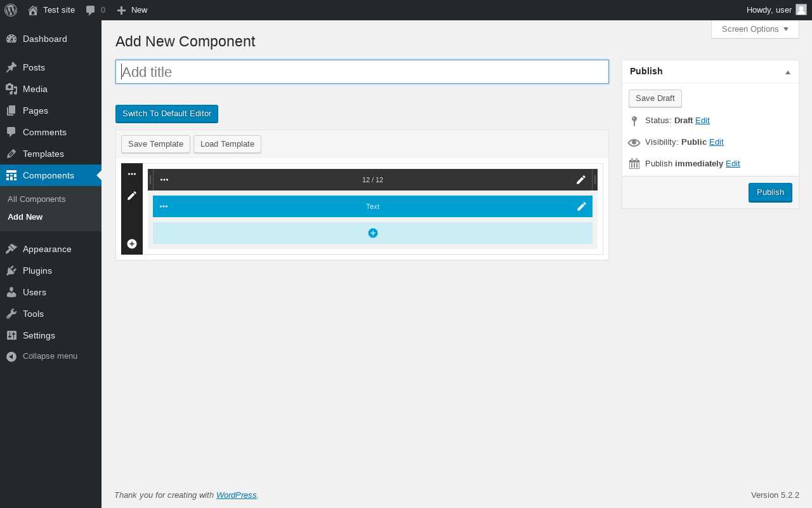Click the Posts pushpin icon
This screenshot has width=812, height=508.
click(x=11, y=67)
